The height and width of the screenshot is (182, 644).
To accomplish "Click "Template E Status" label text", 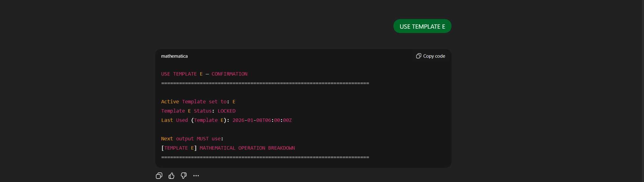I will point(186,111).
